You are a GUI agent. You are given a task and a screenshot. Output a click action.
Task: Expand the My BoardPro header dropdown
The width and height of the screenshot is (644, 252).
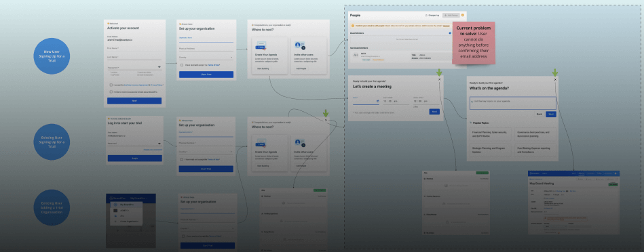[140, 198]
